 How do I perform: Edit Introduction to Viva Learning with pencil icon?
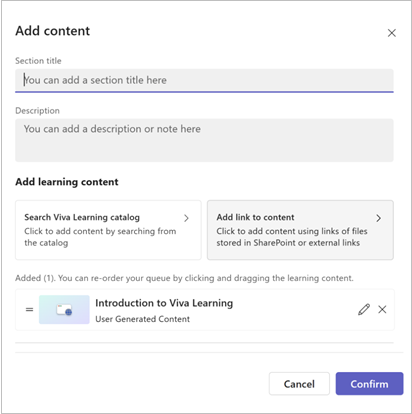click(364, 309)
